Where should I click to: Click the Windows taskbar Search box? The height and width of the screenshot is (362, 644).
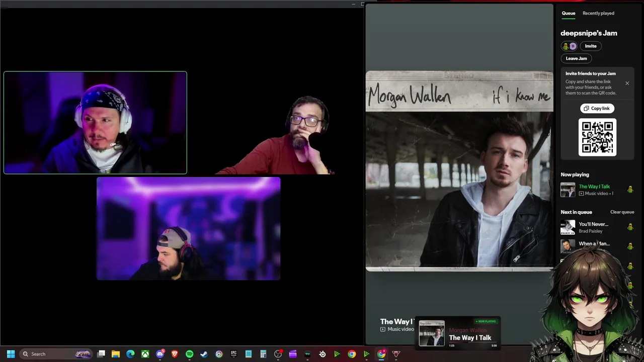click(55, 354)
